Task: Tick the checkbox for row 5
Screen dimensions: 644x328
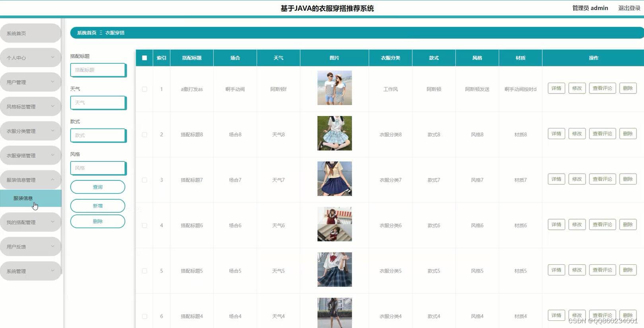Action: coord(144,271)
